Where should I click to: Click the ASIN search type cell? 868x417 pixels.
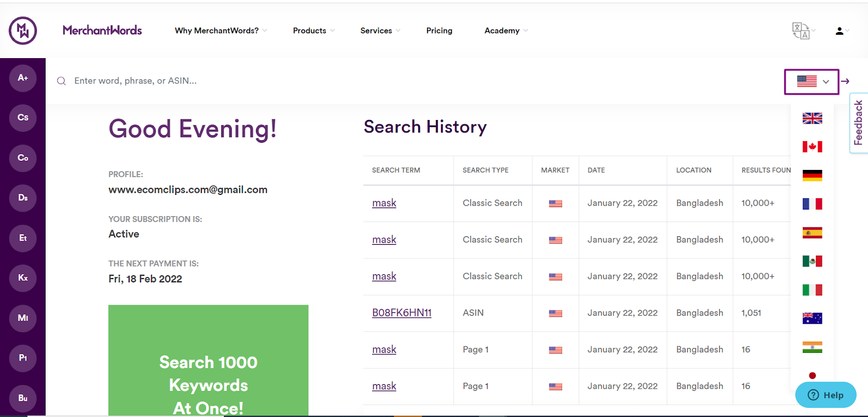coord(473,313)
